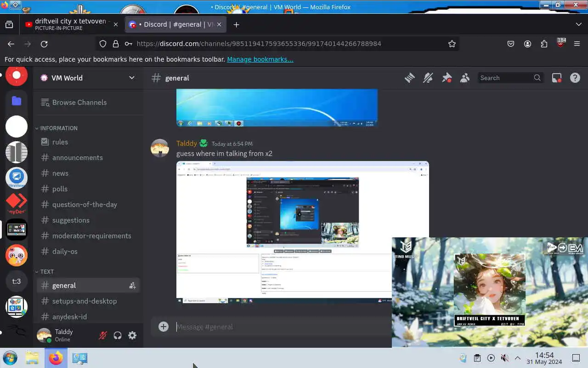Image resolution: width=588 pixels, height=368 pixels.
Task: Show pinned messages
Action: click(447, 78)
